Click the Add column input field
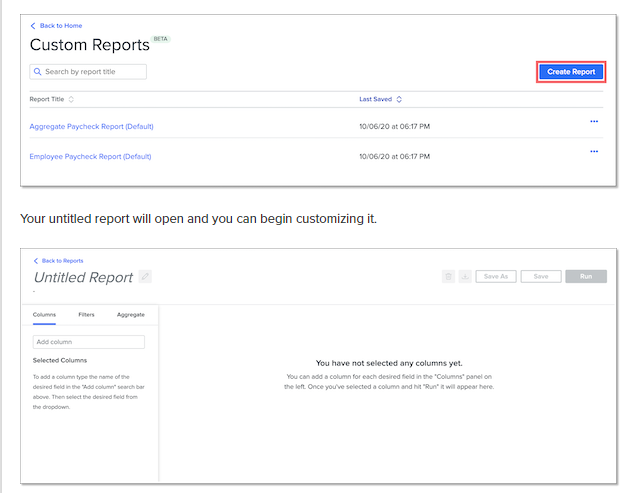The image size is (632, 493). 89,342
